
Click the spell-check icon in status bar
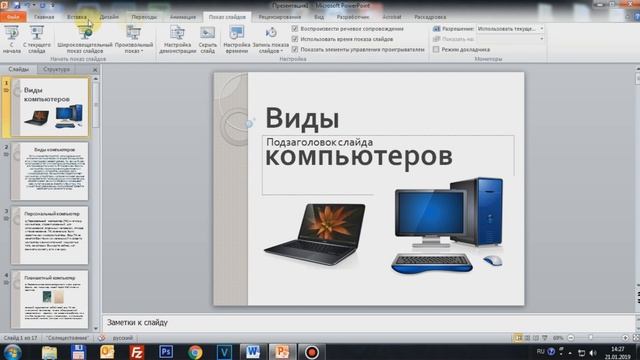pos(101,338)
